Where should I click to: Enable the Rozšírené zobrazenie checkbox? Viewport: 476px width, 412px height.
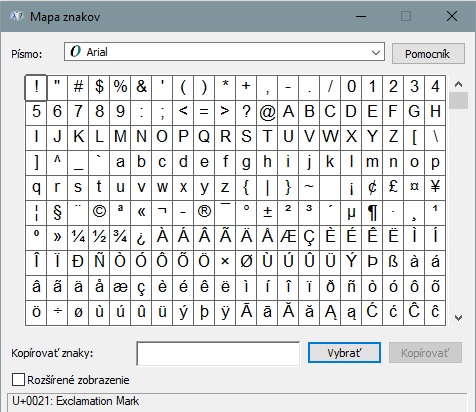(x=18, y=380)
